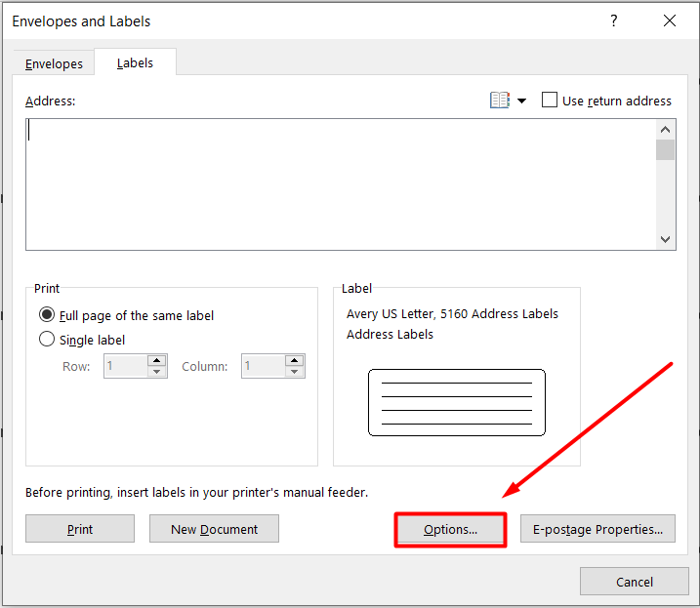Click inside the Address text box
The height and width of the screenshot is (608, 700).
(x=341, y=184)
